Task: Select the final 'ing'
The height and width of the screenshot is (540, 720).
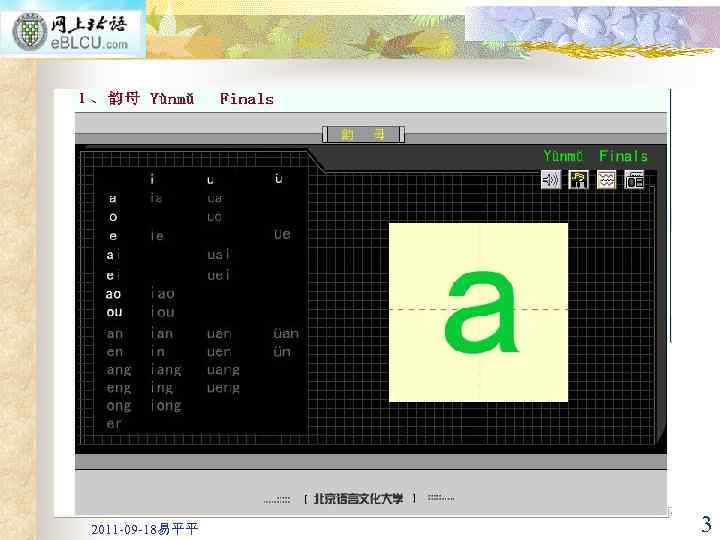Action: [162, 389]
